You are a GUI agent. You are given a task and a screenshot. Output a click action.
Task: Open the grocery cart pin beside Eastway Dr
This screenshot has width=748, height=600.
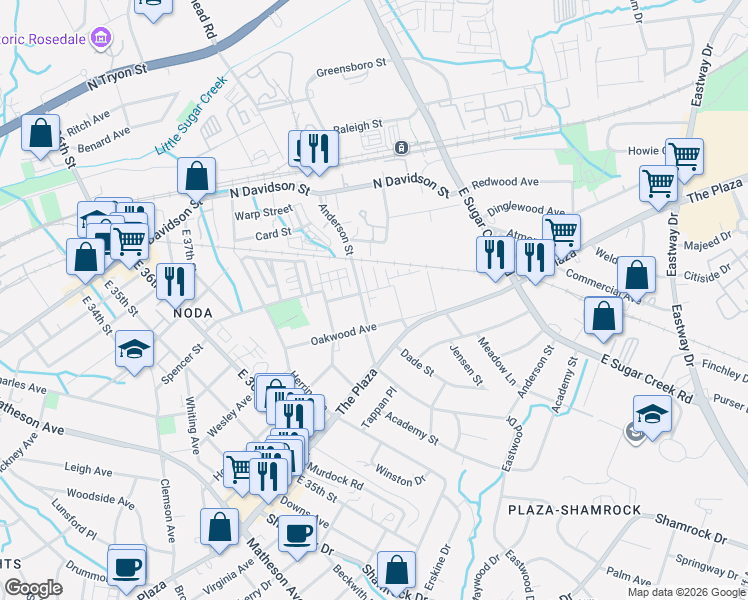[x=658, y=187]
